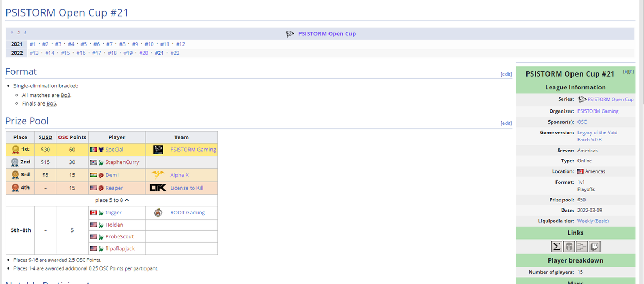Viewport: 644px width, 284px height.
Task: Open PSISTORM Open Cup navbox title link
Action: click(x=327, y=34)
